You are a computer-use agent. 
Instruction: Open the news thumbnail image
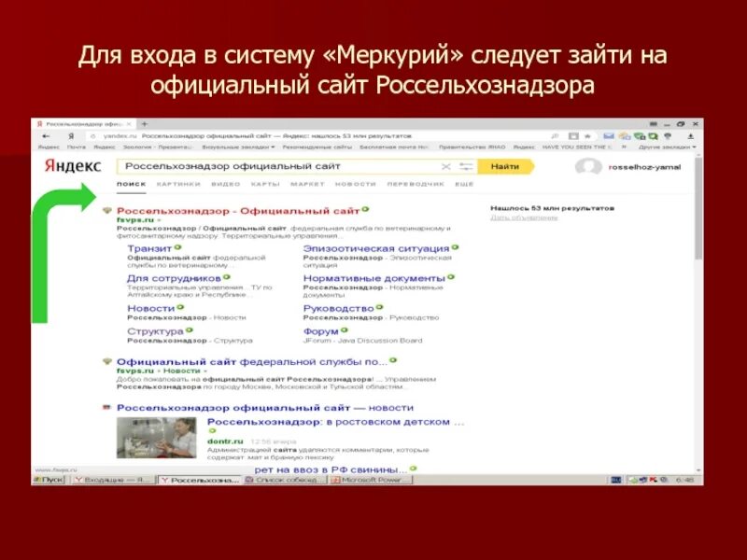156,438
